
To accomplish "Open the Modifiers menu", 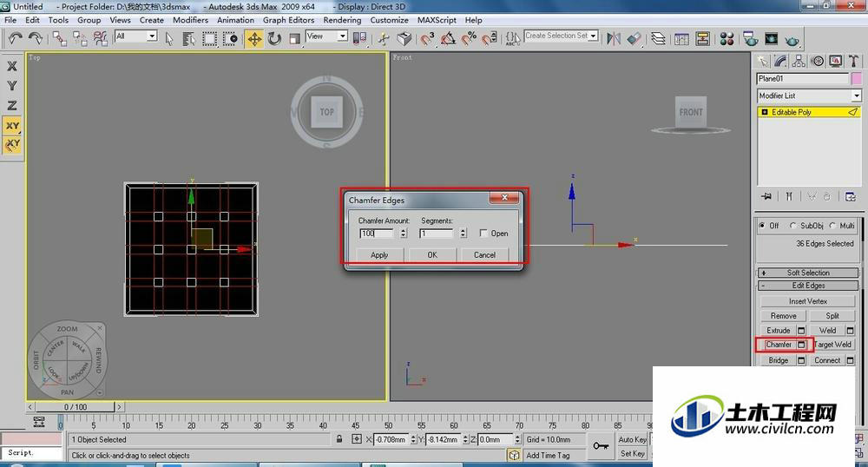I will (x=190, y=20).
